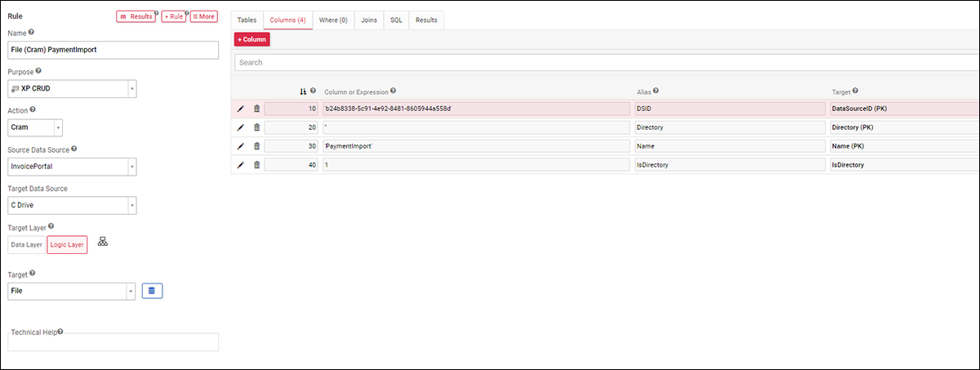Switch to the Tables tab
Screen dimensions: 980x370
point(247,20)
